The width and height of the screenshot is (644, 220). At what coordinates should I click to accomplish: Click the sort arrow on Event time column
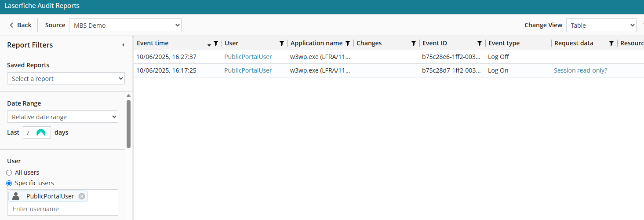(209, 45)
